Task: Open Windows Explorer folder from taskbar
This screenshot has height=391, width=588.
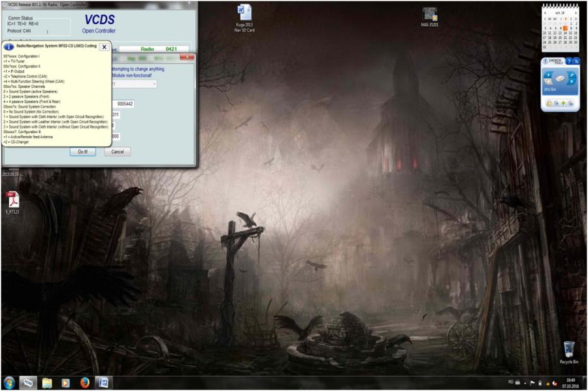Action: coord(47,383)
